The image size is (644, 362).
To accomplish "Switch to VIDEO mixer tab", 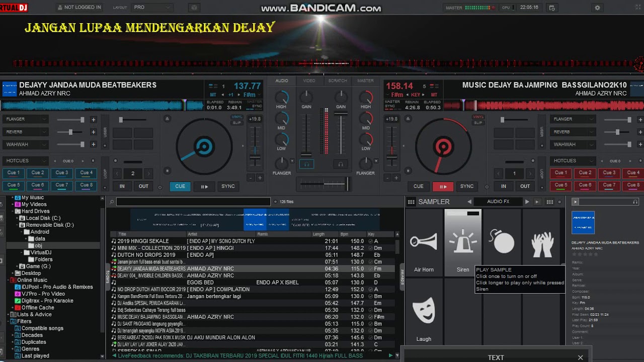I will [309, 80].
